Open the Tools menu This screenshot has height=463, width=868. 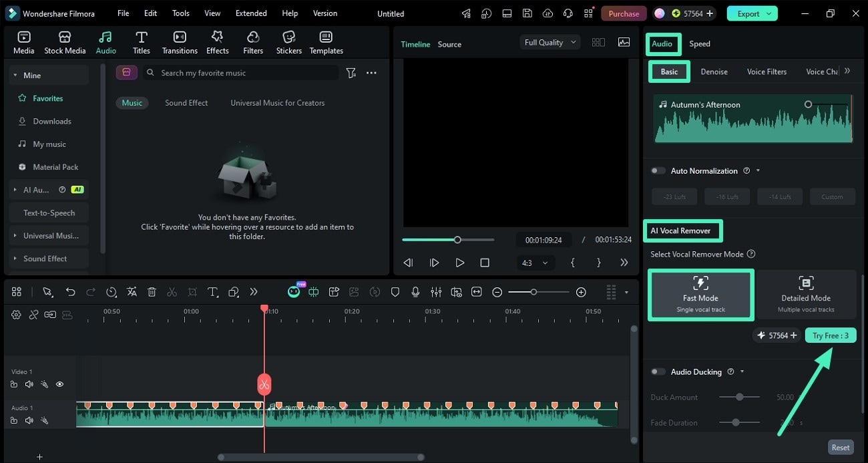[180, 13]
